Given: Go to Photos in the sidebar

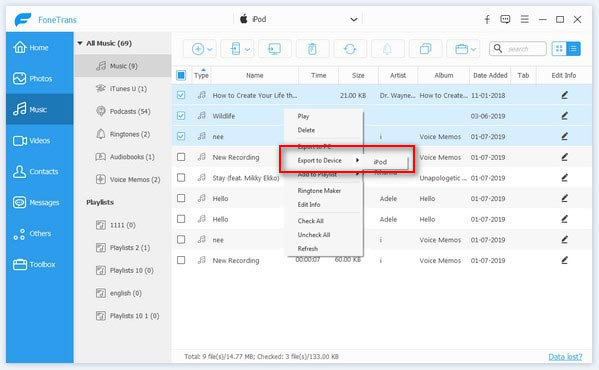Looking at the screenshot, I should 40,79.
